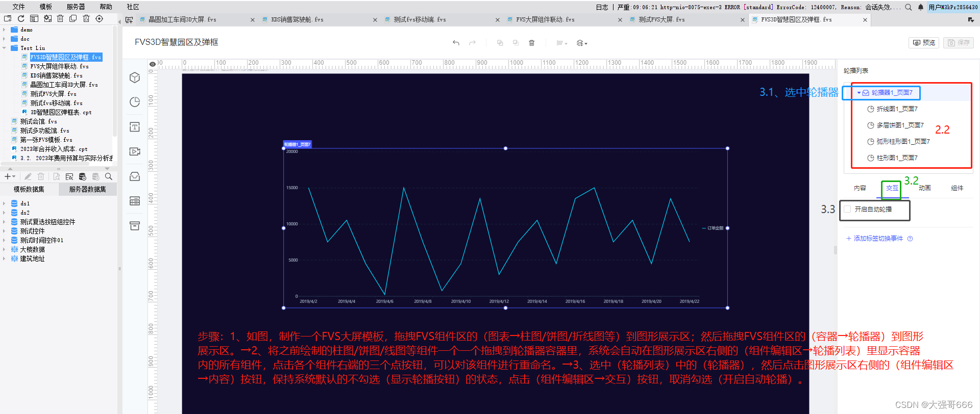Expand the ds1 dataset node
The width and height of the screenshot is (980, 414).
click(4, 203)
